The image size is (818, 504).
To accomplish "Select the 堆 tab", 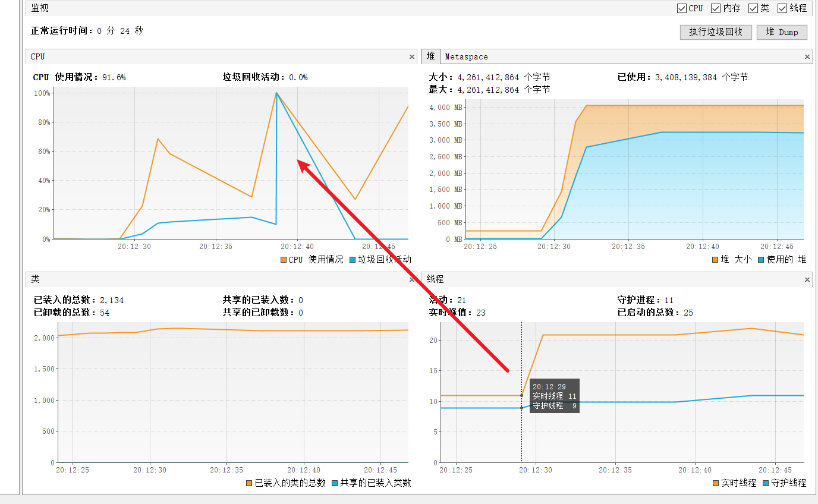I will tap(430, 57).
